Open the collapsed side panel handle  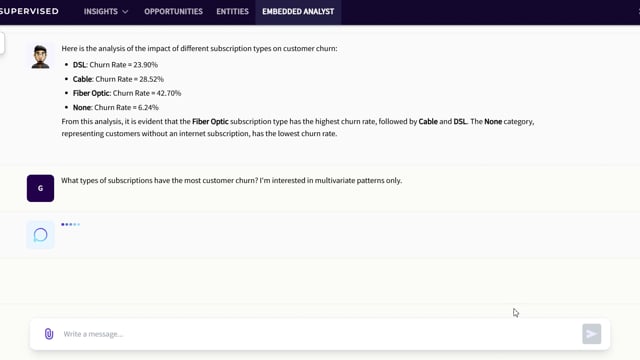click(x=2, y=43)
